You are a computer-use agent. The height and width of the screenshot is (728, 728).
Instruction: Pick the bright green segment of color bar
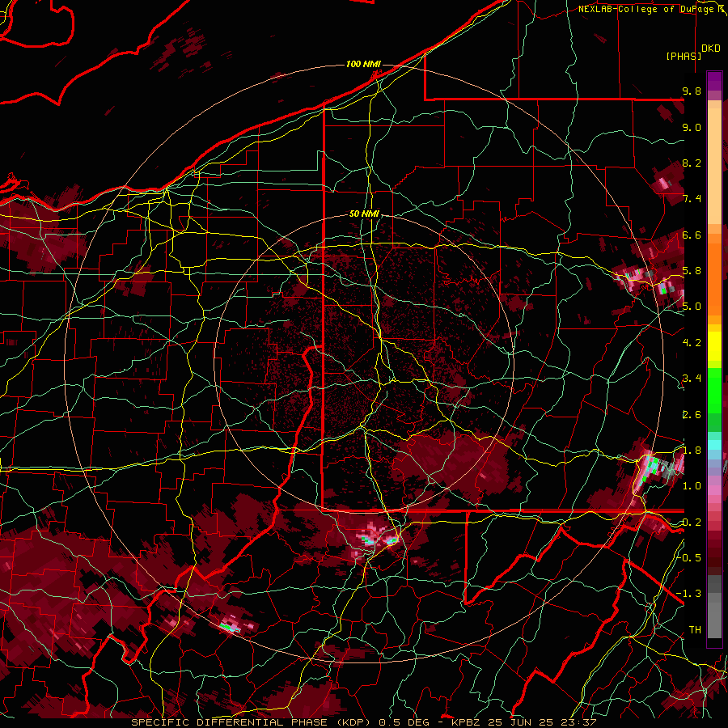[x=714, y=389]
